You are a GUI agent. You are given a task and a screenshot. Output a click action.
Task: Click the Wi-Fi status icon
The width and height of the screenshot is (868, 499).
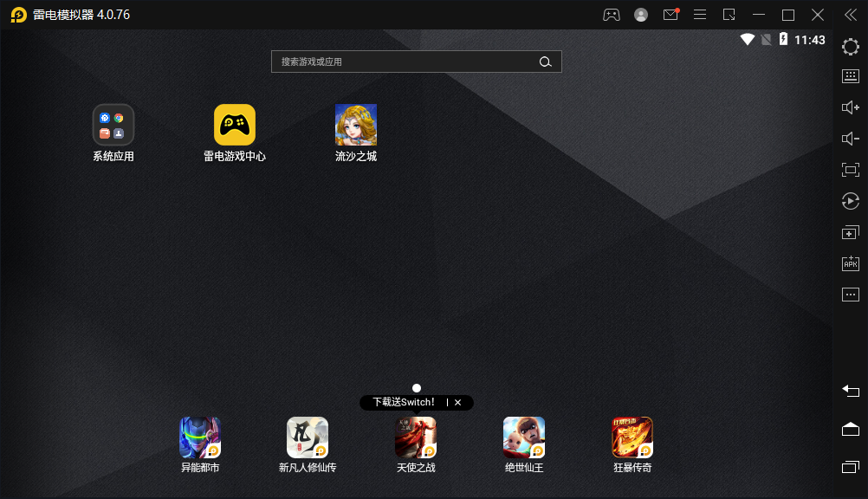coord(748,39)
